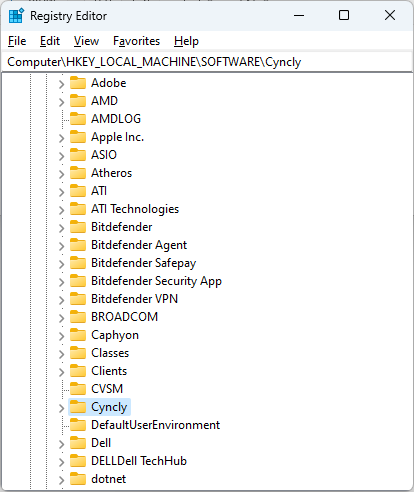The image size is (414, 492).
Task: Expand the Classes key chevron
Action: pyautogui.click(x=61, y=354)
